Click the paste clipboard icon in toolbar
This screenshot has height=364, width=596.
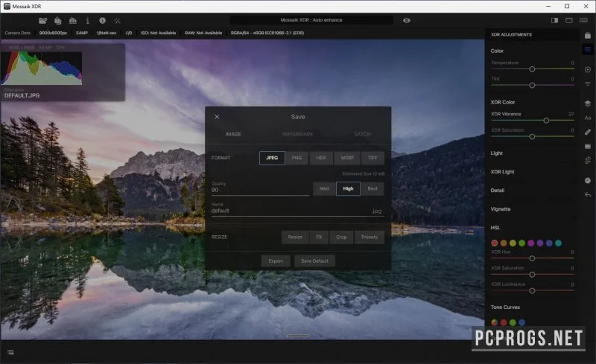58,21
